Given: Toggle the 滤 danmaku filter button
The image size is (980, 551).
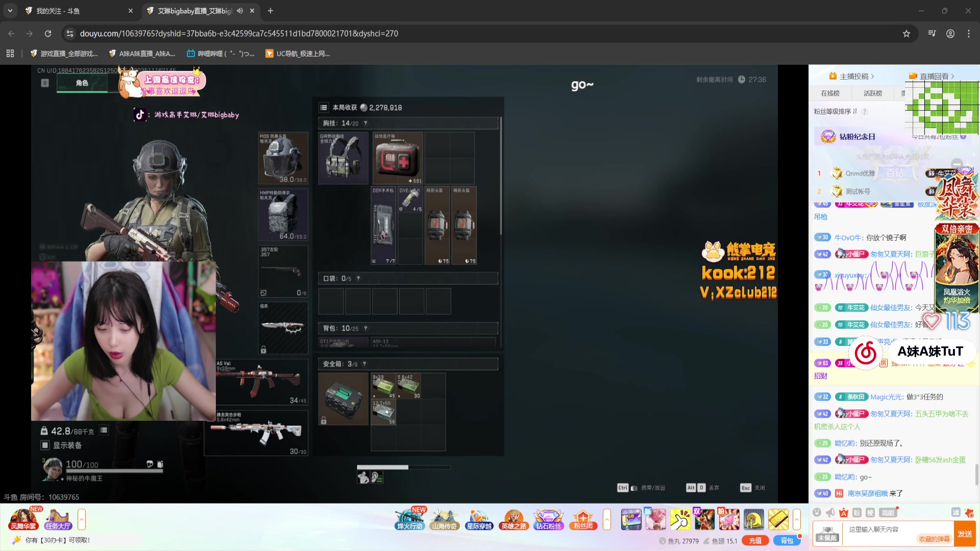Looking at the screenshot, I should [x=955, y=513].
